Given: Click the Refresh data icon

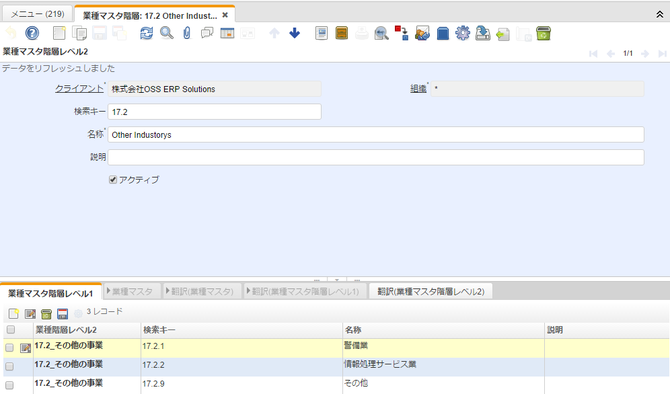Looking at the screenshot, I should coord(147,33).
